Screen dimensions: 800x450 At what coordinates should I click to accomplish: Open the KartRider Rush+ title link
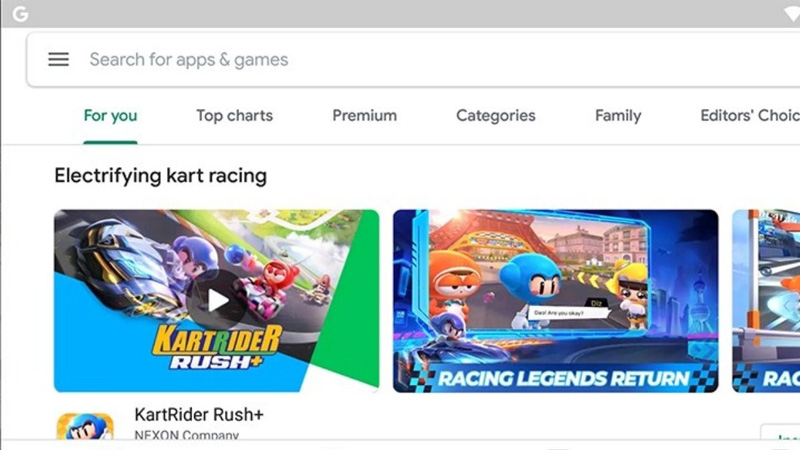pyautogui.click(x=199, y=414)
